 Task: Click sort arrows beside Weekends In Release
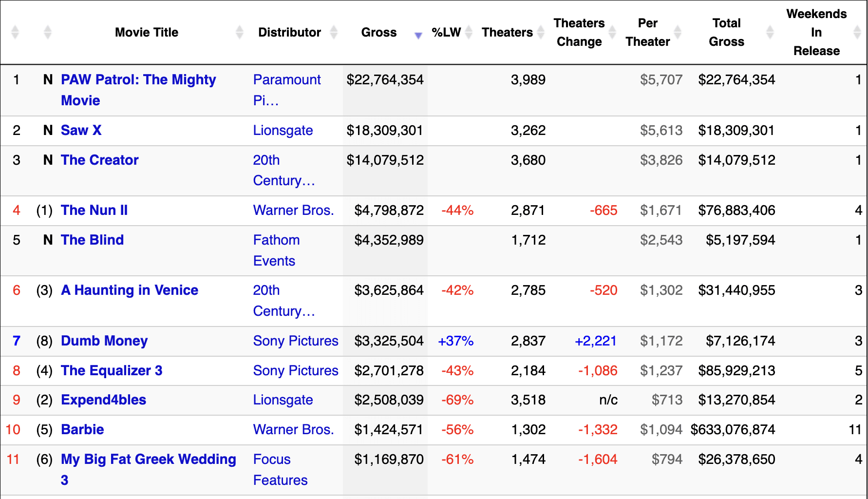coord(857,32)
